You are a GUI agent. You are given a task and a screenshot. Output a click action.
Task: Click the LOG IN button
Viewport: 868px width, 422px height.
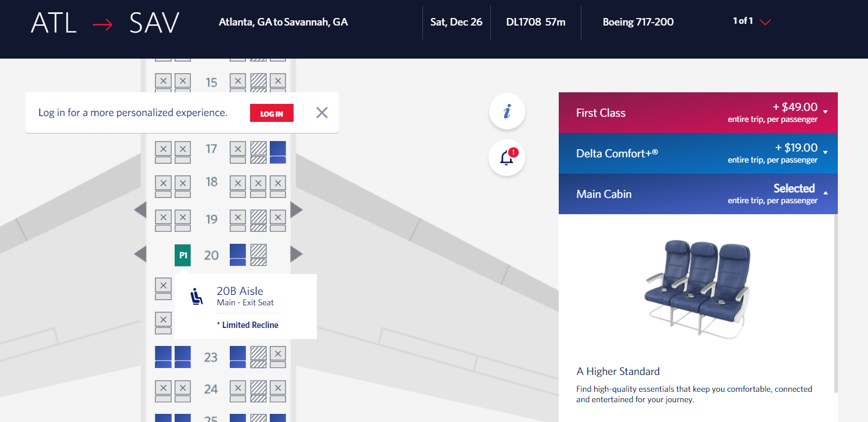point(272,113)
